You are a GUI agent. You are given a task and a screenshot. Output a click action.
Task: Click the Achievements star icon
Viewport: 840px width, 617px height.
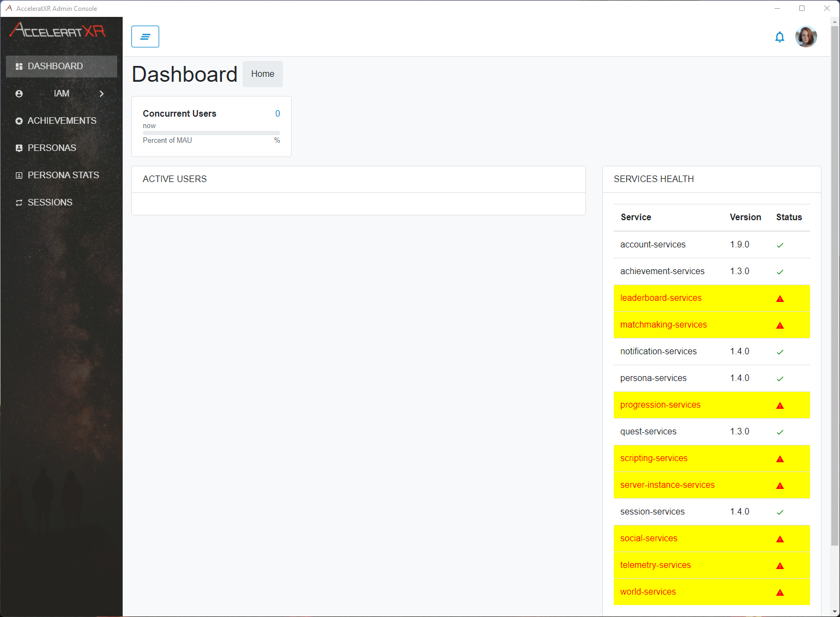coord(19,121)
